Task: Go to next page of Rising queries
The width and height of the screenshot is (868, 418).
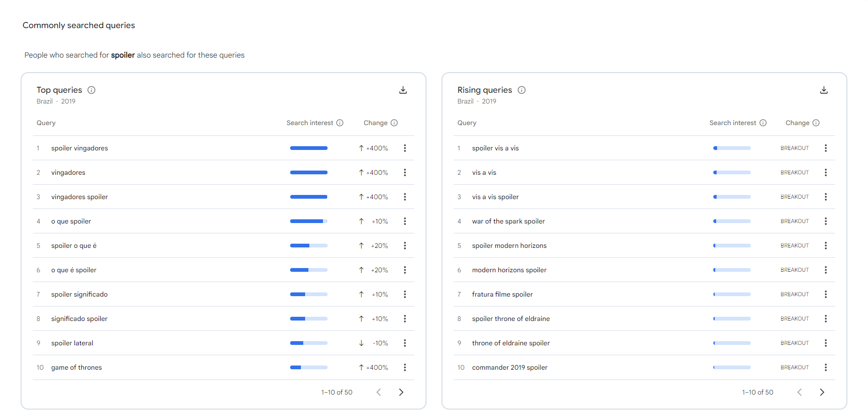Action: [x=822, y=392]
